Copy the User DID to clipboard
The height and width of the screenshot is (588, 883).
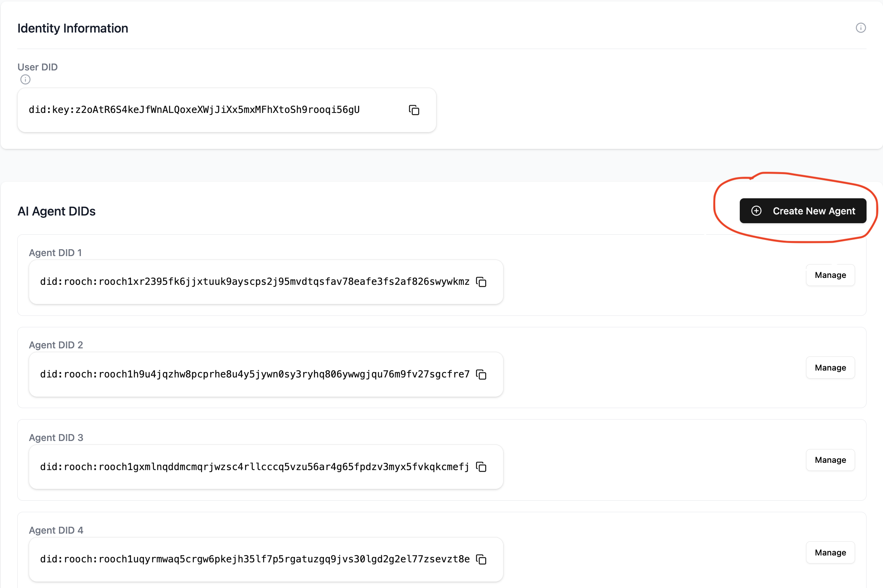coord(414,110)
